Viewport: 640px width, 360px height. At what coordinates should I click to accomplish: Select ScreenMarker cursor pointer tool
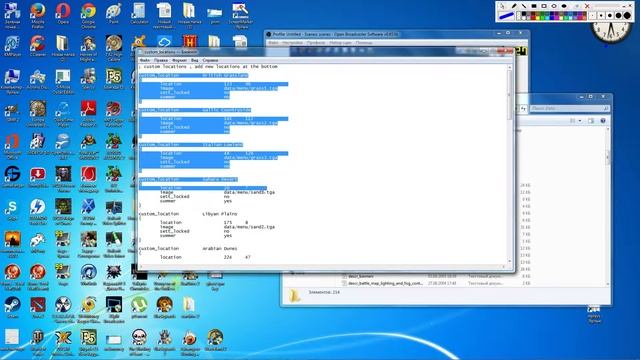click(502, 6)
